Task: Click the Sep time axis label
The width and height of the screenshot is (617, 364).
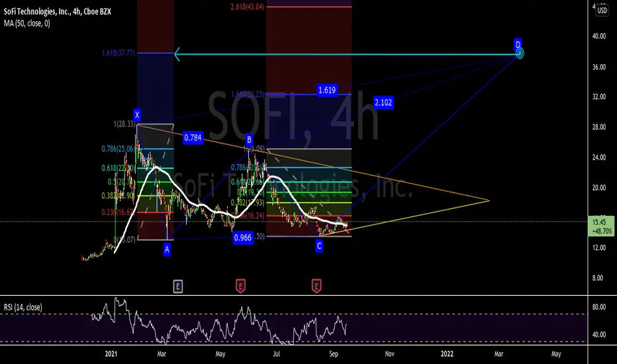Action: coord(333,354)
